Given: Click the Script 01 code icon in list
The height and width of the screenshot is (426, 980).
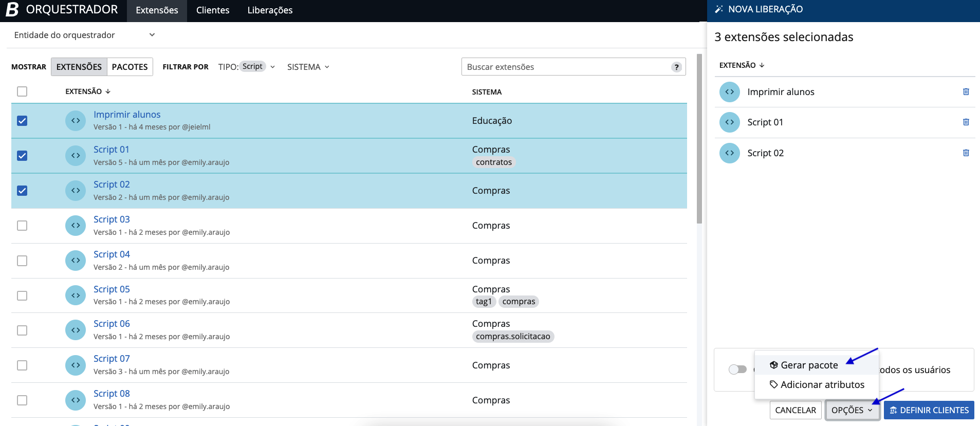Looking at the screenshot, I should point(76,156).
